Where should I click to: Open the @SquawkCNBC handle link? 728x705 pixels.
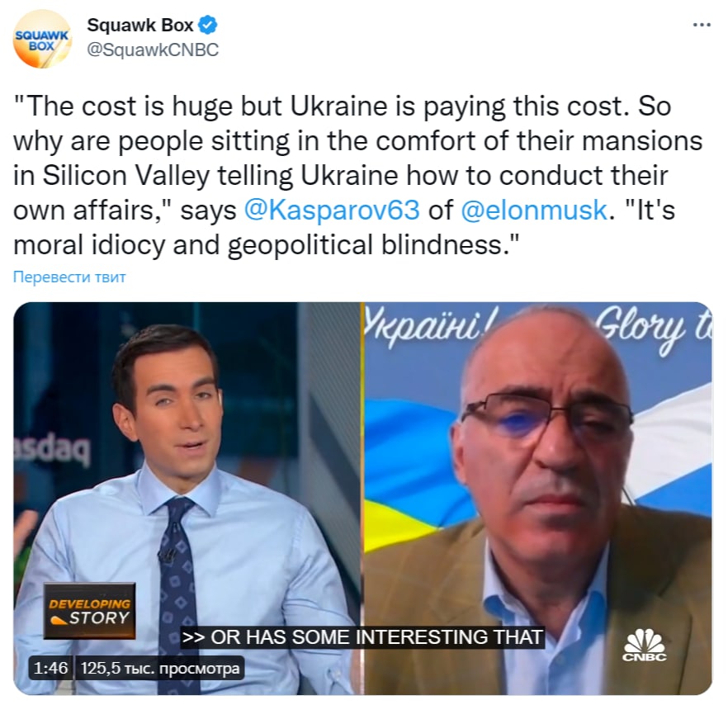[x=153, y=50]
